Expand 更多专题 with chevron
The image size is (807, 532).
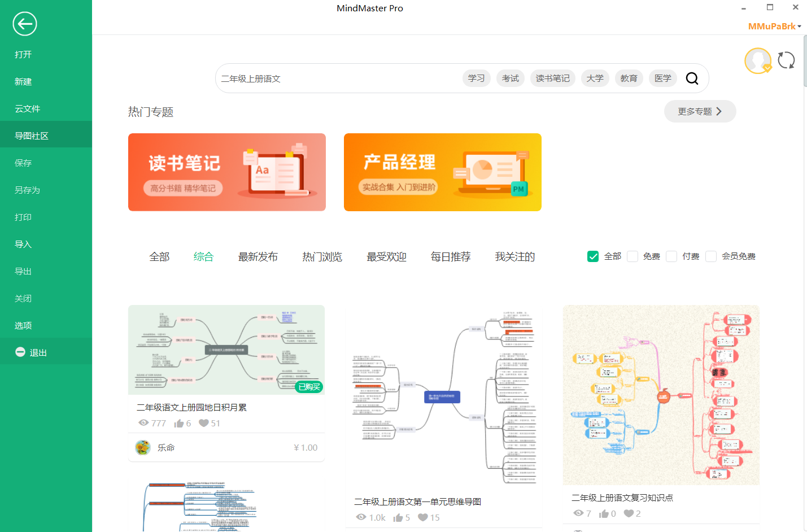[700, 111]
